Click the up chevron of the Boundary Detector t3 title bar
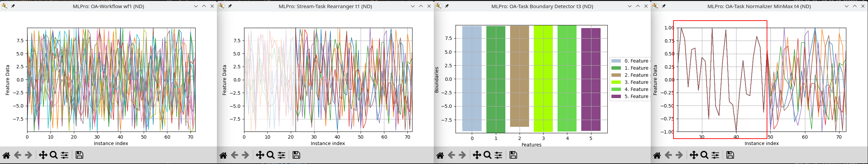This screenshot has height=164, width=868. 638,6
